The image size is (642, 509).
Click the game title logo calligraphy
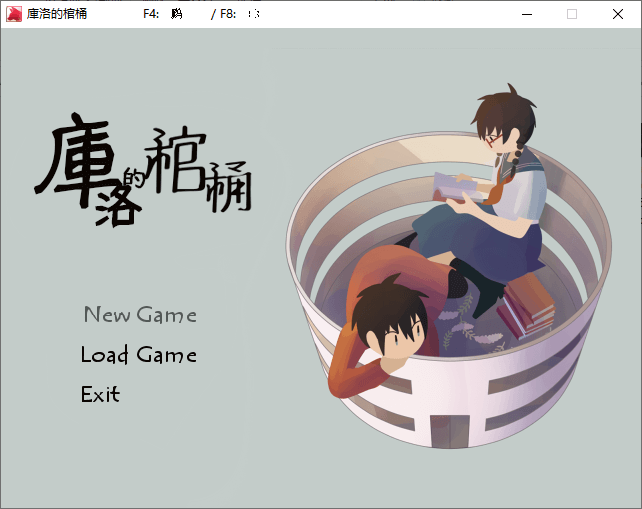pyautogui.click(x=142, y=170)
